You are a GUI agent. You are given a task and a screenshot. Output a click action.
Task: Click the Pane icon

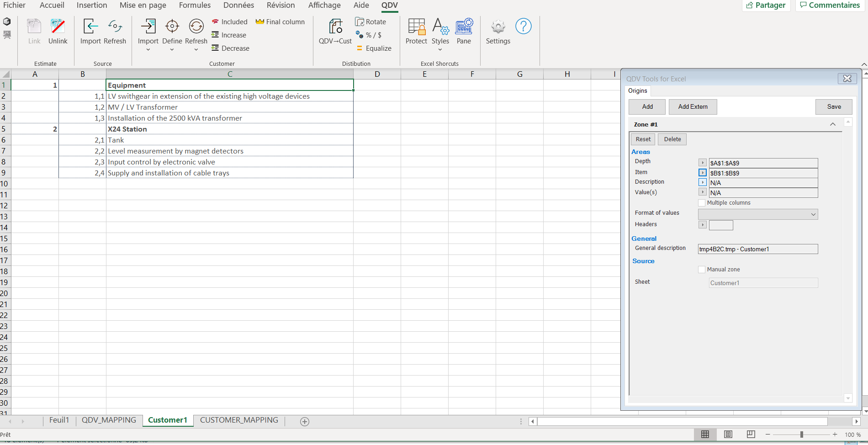click(464, 26)
